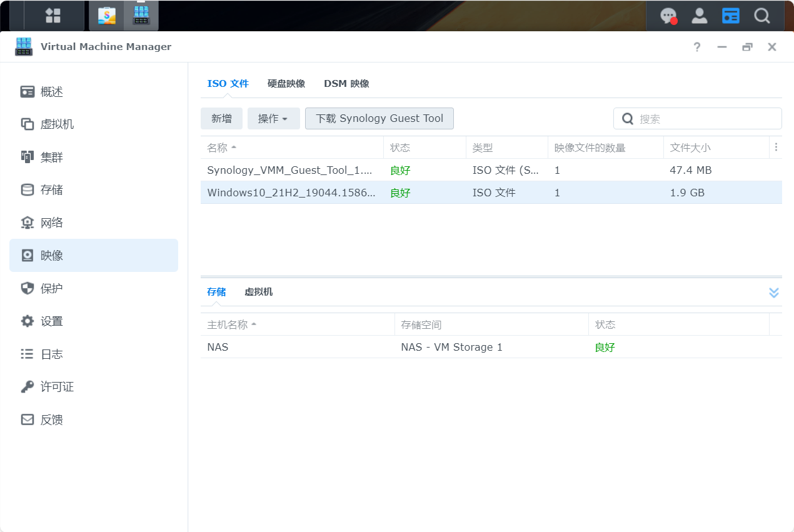The height and width of the screenshot is (532, 794).
Task: Sort the list by 名称 column header
Action: point(218,148)
